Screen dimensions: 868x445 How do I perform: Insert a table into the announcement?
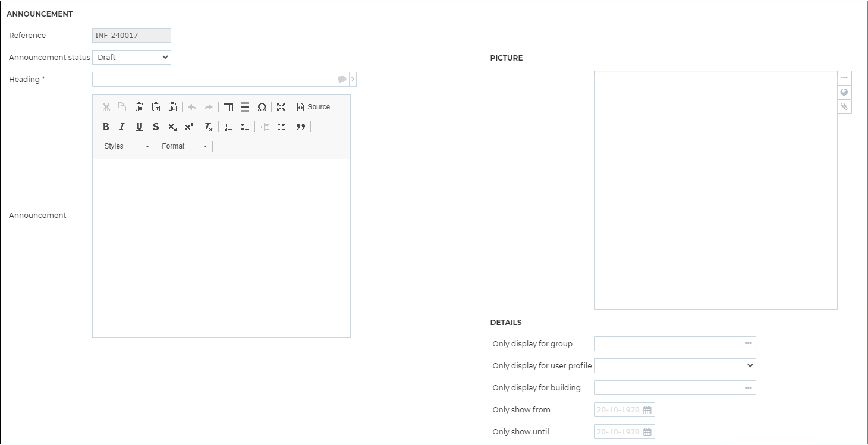[228, 107]
